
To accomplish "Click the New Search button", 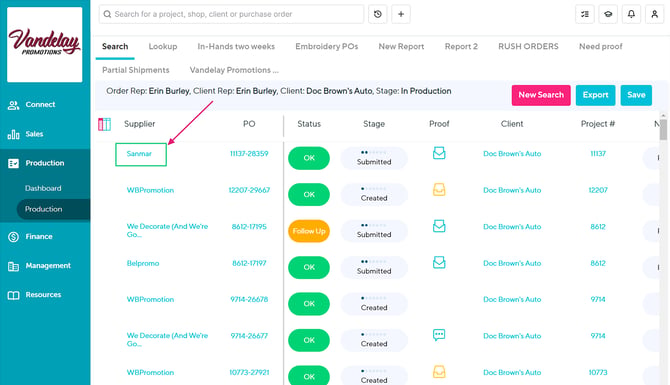I will click(541, 95).
